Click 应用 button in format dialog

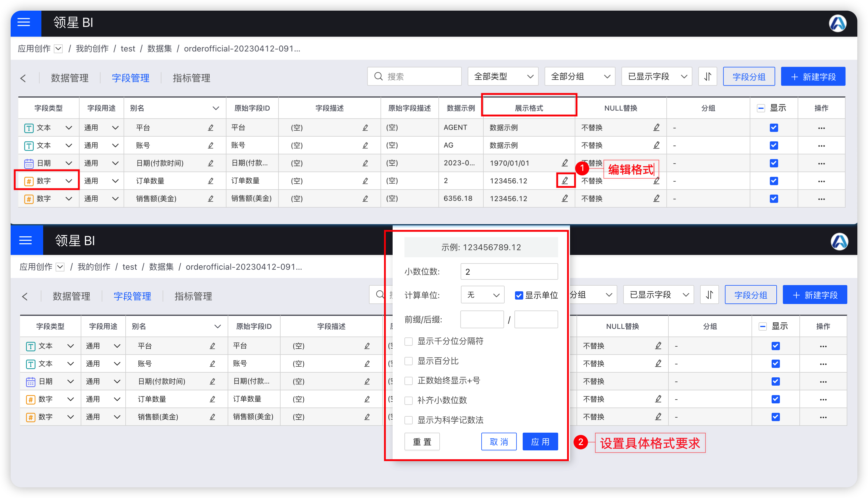[x=540, y=442]
